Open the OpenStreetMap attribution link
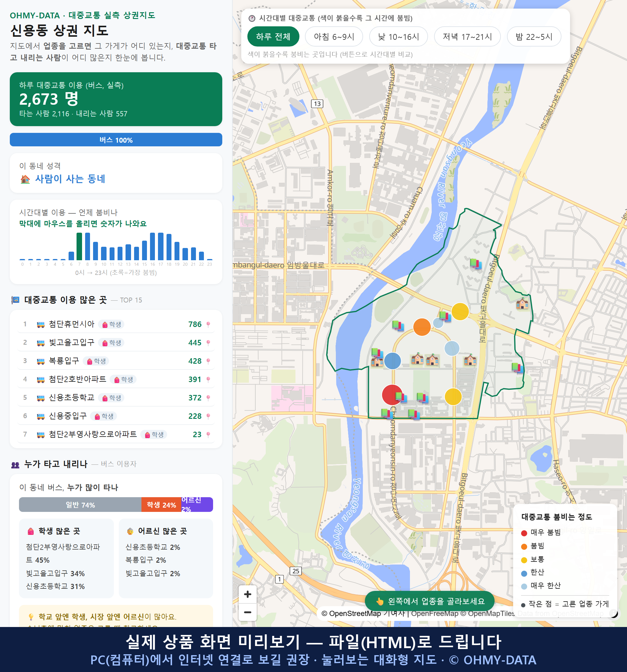627x672 pixels. pos(351,614)
